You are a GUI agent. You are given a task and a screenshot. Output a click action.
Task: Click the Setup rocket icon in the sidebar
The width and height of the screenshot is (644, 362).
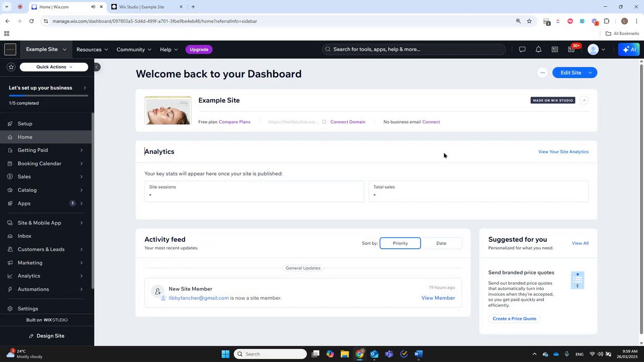[10, 124]
